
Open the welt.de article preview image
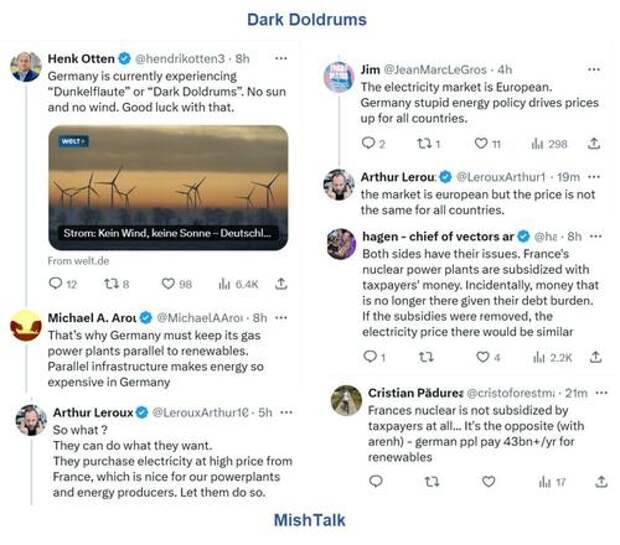click(x=168, y=187)
